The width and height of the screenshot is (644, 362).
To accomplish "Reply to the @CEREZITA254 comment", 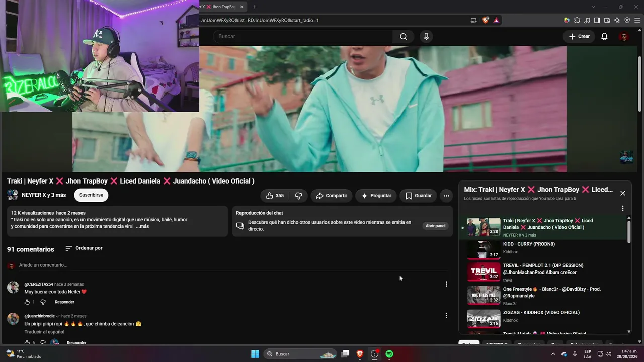I will pos(64,302).
